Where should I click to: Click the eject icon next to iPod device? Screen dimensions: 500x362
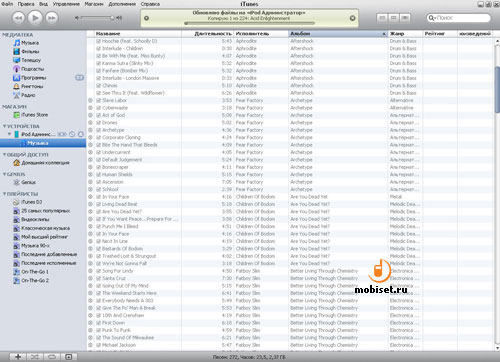(80, 134)
